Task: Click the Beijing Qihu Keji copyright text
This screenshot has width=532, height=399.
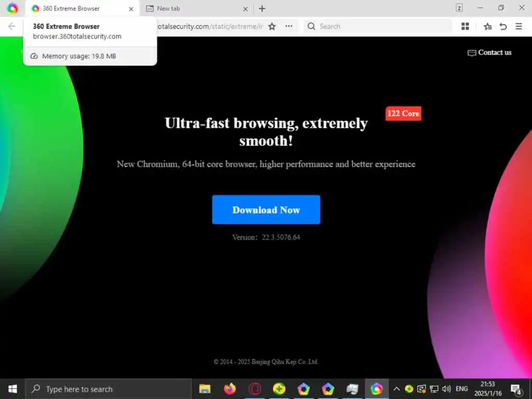Action: coord(266,362)
